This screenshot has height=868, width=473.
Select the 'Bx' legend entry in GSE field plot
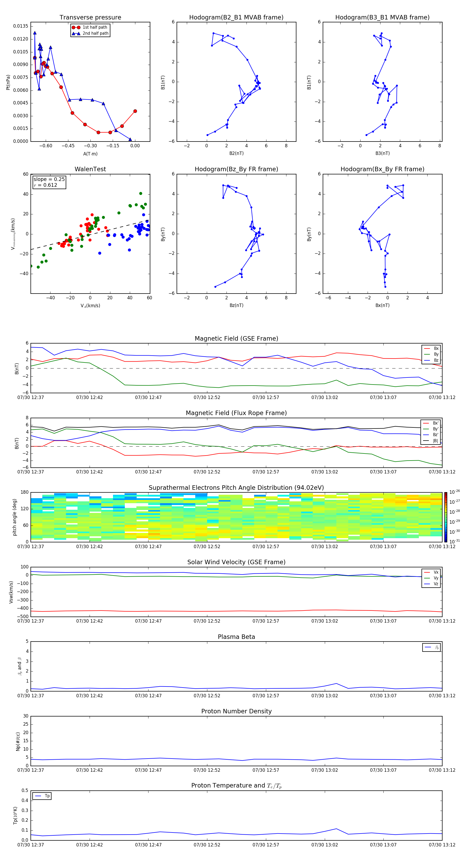tap(431, 349)
